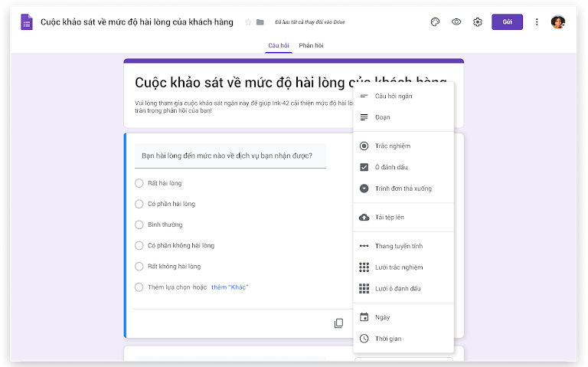Select Ô đánh dấu checkbox question type
Screen dimensions: 588x367
point(390,167)
